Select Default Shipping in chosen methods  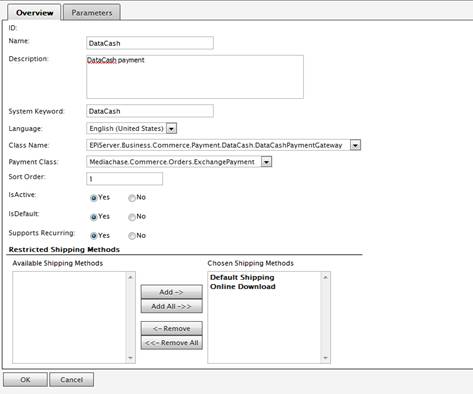coord(242,277)
